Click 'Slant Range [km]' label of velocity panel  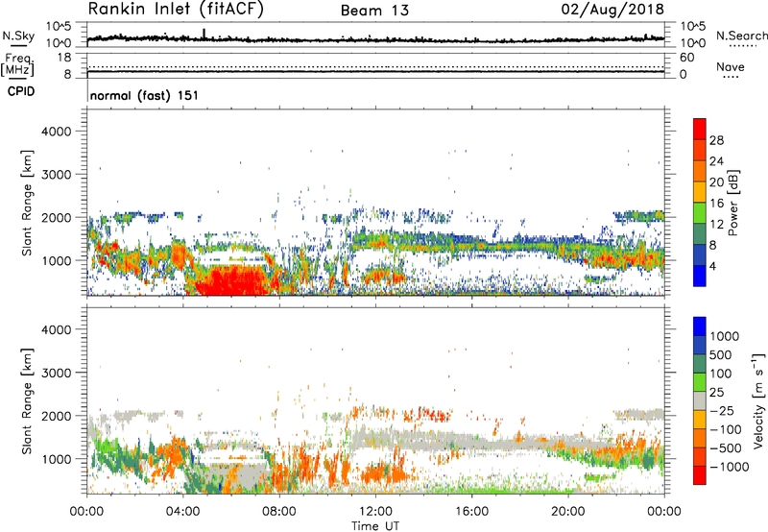click(27, 400)
